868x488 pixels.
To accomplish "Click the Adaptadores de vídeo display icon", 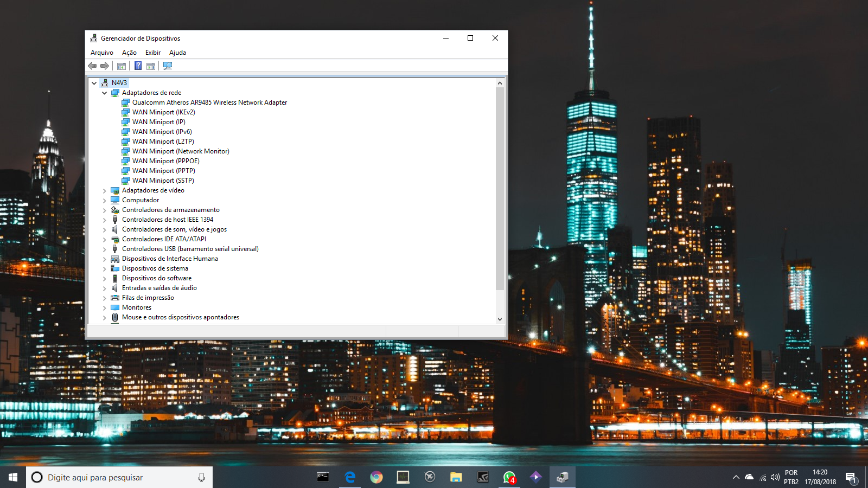I will click(115, 190).
